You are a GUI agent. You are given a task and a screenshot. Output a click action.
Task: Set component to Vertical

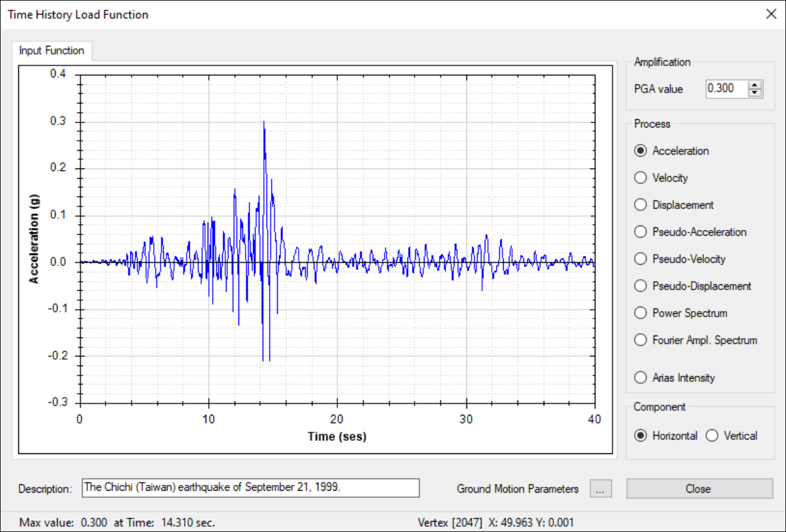point(732,436)
